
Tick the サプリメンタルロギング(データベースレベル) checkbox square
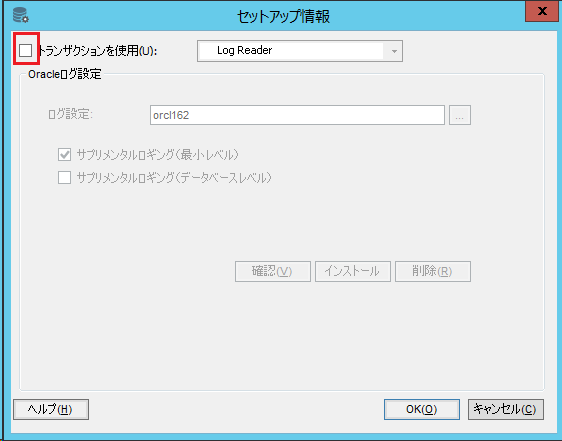point(65,177)
